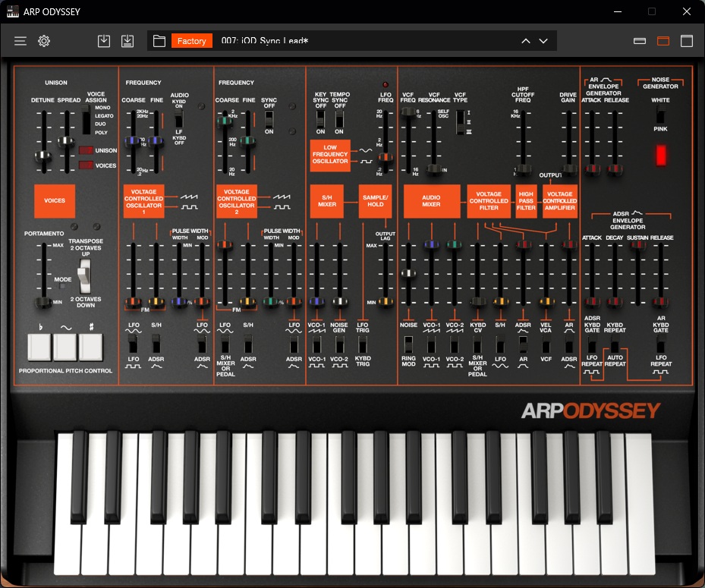Click the save preset as icon
705x588 pixels.
[x=127, y=42]
